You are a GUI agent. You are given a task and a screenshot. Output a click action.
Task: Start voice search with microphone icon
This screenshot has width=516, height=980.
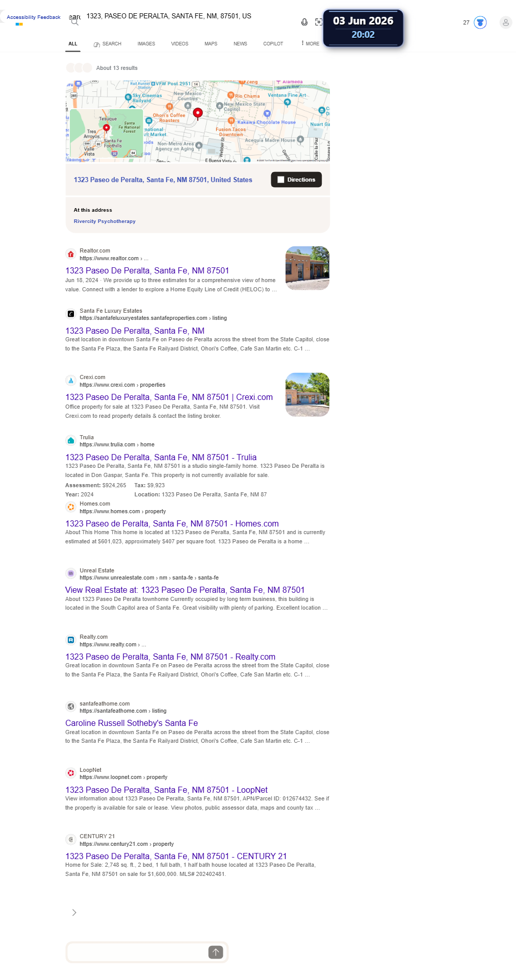(x=304, y=22)
